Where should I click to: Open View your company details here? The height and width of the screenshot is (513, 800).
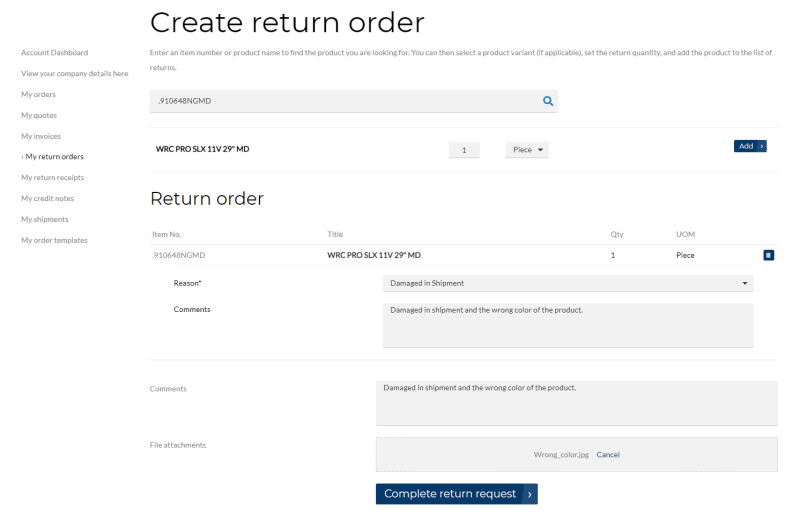pyautogui.click(x=74, y=74)
